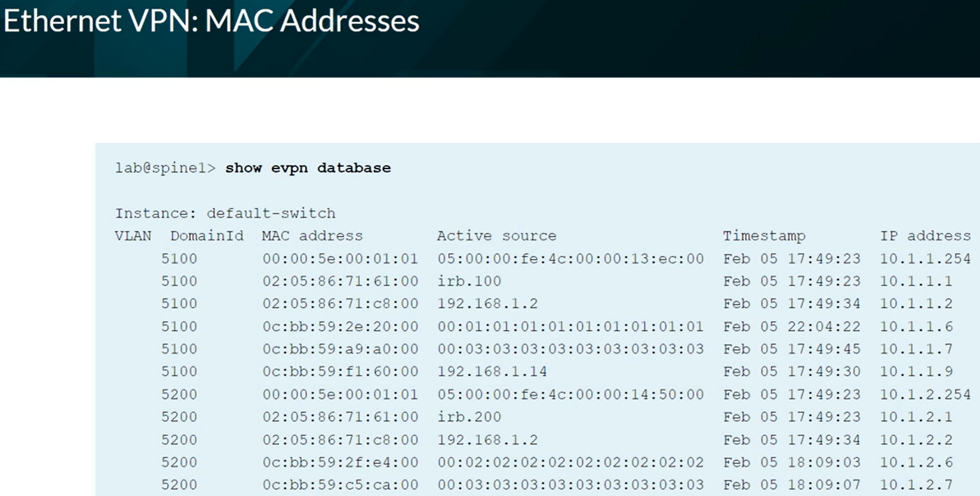The height and width of the screenshot is (496, 980).
Task: Click the IP address 10.1.2.7
Action: [916, 485]
